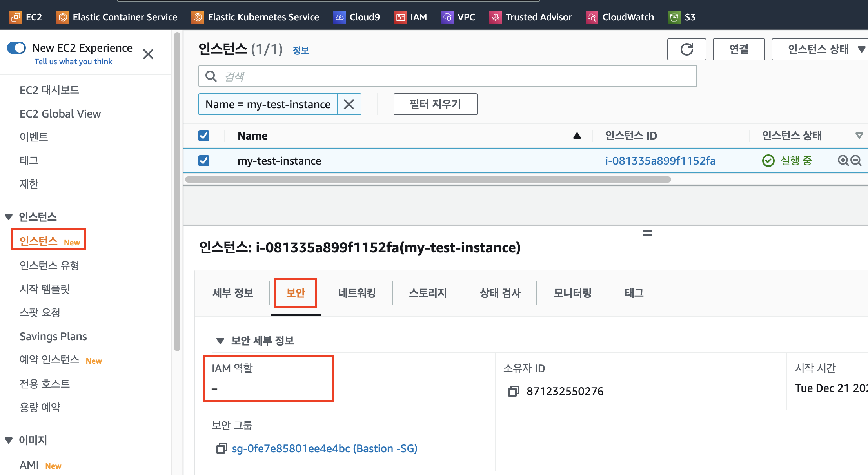Image resolution: width=868 pixels, height=475 pixels.
Task: Click the horizontal table scrollbar
Action: 427,179
